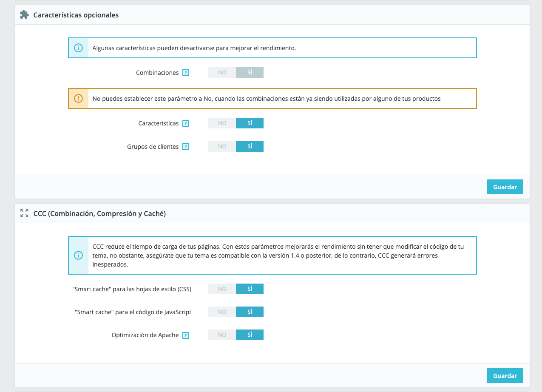The image size is (542, 392).
Task: Select SÍ for Optimización de Apache
Action: 250,335
